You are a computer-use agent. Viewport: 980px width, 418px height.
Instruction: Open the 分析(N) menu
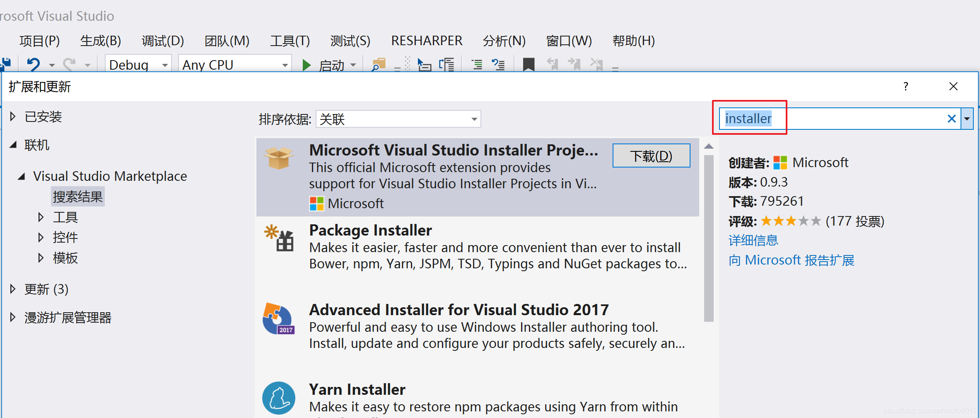coord(504,41)
